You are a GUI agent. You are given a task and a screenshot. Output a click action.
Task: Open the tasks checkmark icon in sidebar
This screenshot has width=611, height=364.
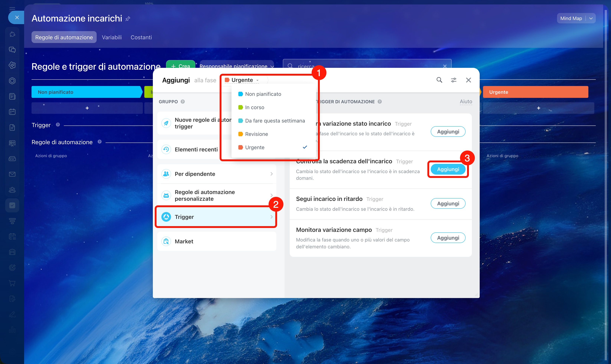(x=12, y=205)
